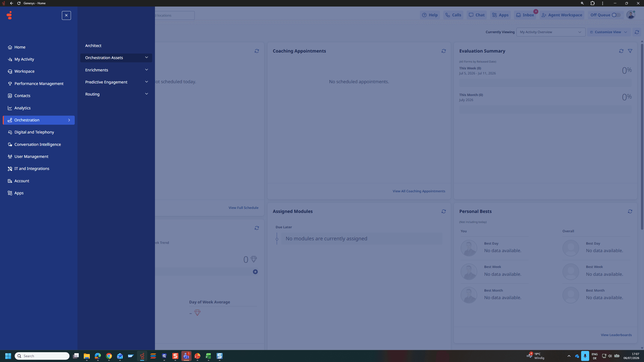Image resolution: width=644 pixels, height=362 pixels.
Task: Click View Leaderboards link
Action: [x=616, y=335]
